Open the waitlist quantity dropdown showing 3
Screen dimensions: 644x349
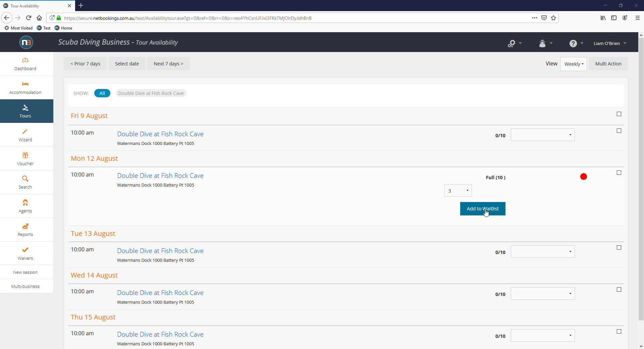click(458, 191)
